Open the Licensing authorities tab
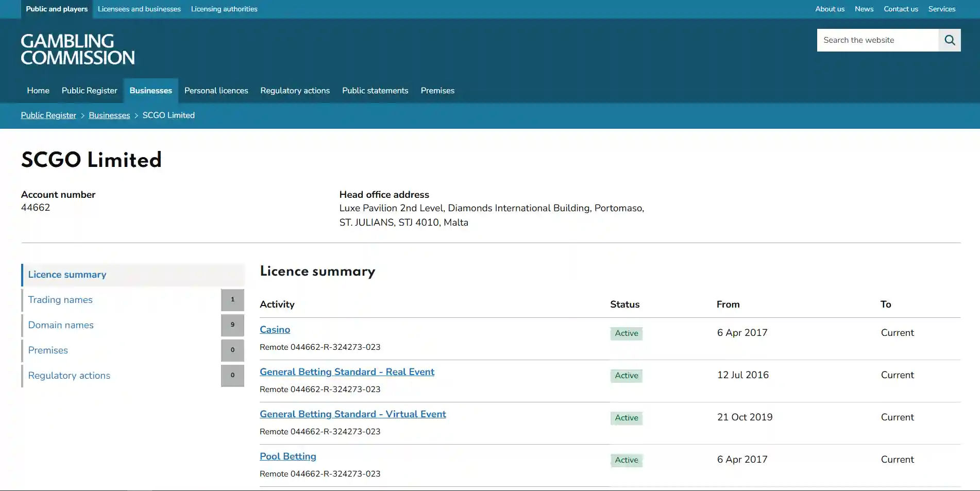This screenshot has width=980, height=491. coord(224,9)
